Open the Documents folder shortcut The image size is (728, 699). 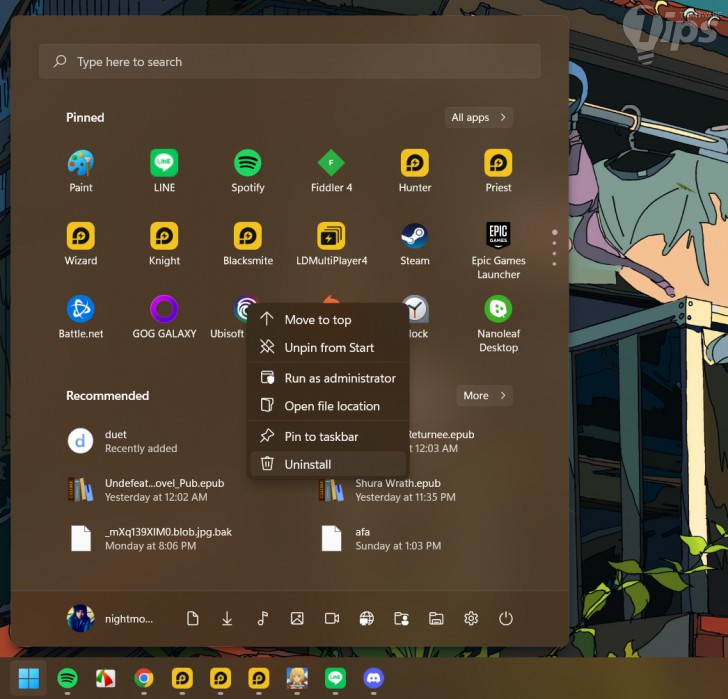(192, 618)
